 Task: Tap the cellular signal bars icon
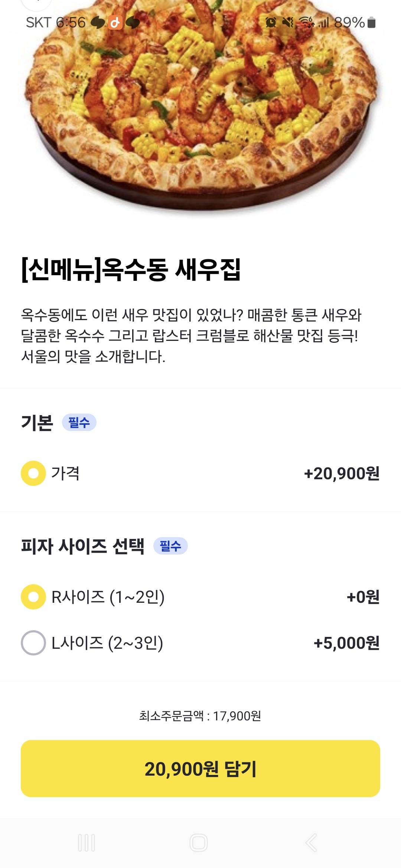coord(324,23)
